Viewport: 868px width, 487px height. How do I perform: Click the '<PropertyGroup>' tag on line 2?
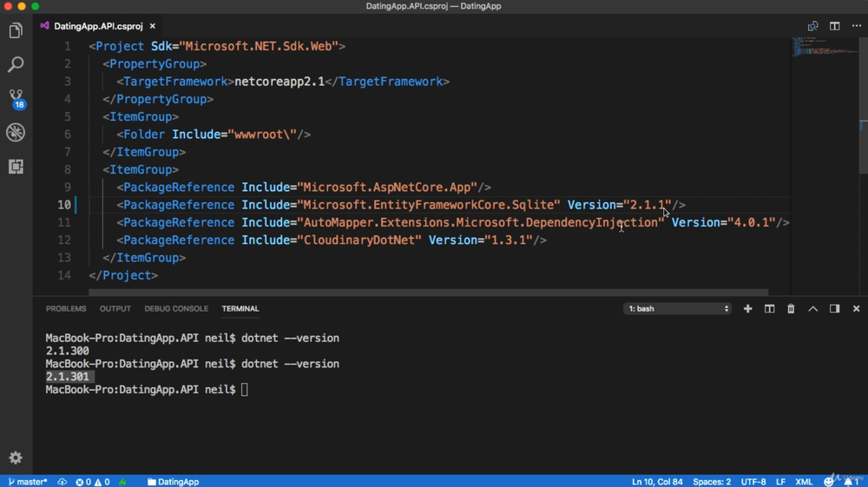[155, 63]
